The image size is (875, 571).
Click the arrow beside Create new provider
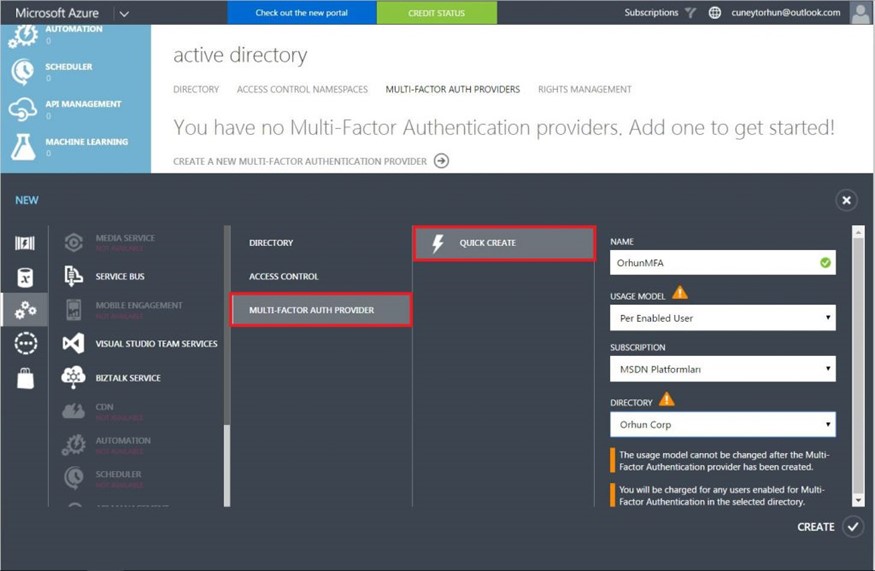441,161
